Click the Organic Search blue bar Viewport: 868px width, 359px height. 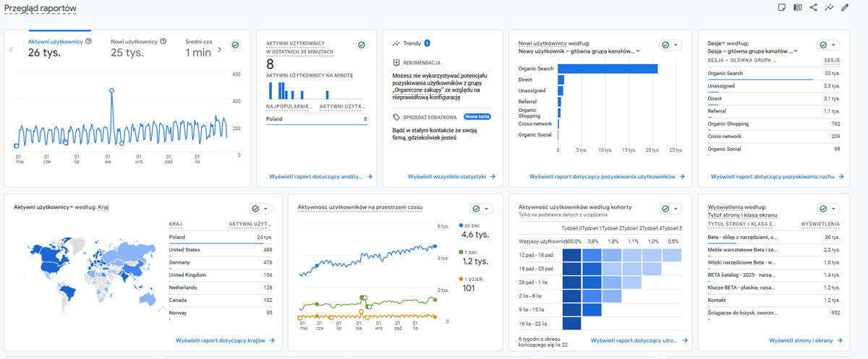(x=607, y=69)
